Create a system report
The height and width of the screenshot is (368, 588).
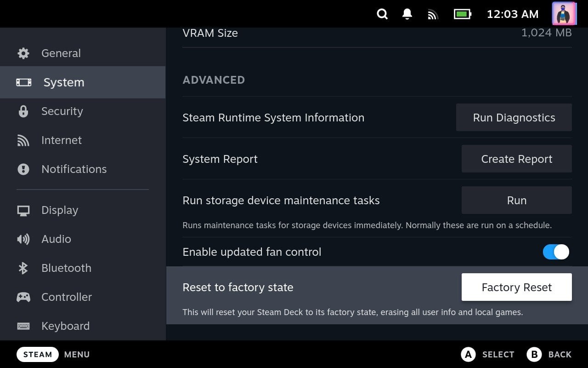click(x=517, y=159)
